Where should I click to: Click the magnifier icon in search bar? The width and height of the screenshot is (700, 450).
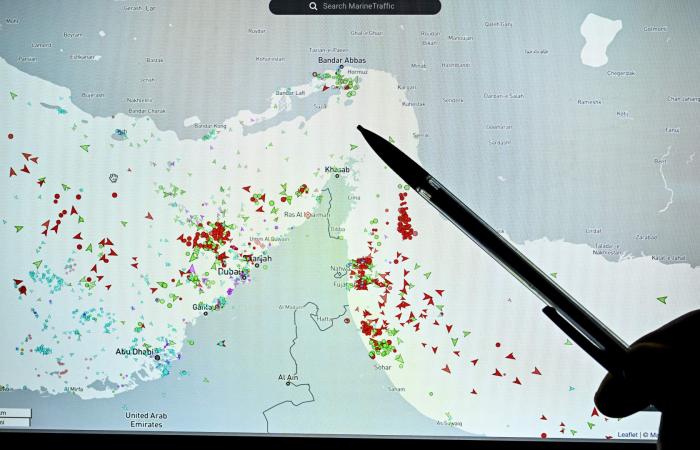[313, 6]
